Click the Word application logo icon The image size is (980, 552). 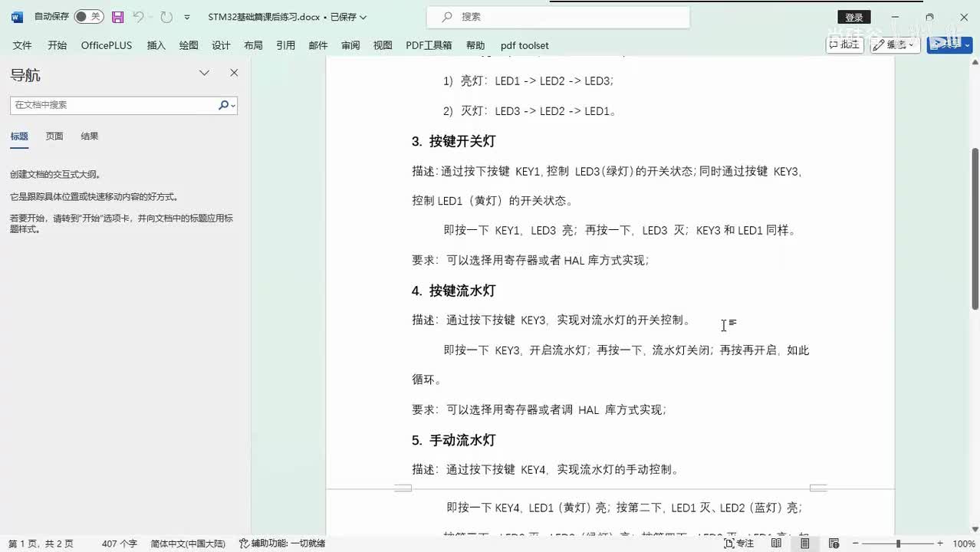click(x=17, y=17)
